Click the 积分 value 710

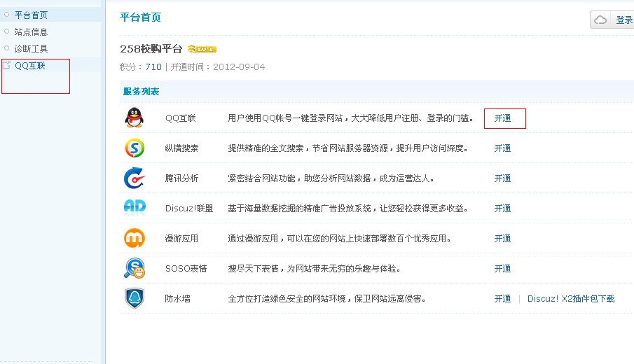point(153,66)
